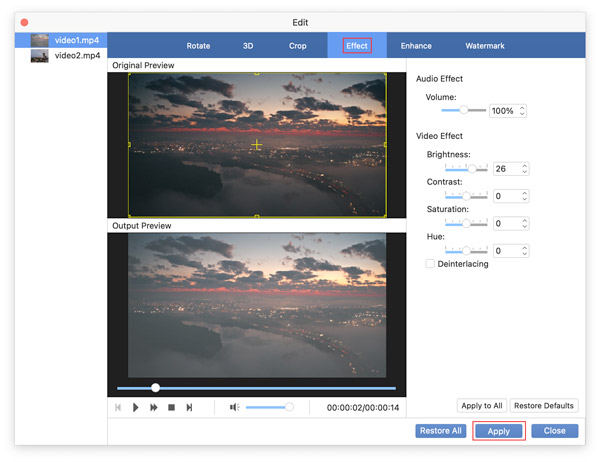
Task: Click the Video Effect heading
Action: pyautogui.click(x=439, y=136)
